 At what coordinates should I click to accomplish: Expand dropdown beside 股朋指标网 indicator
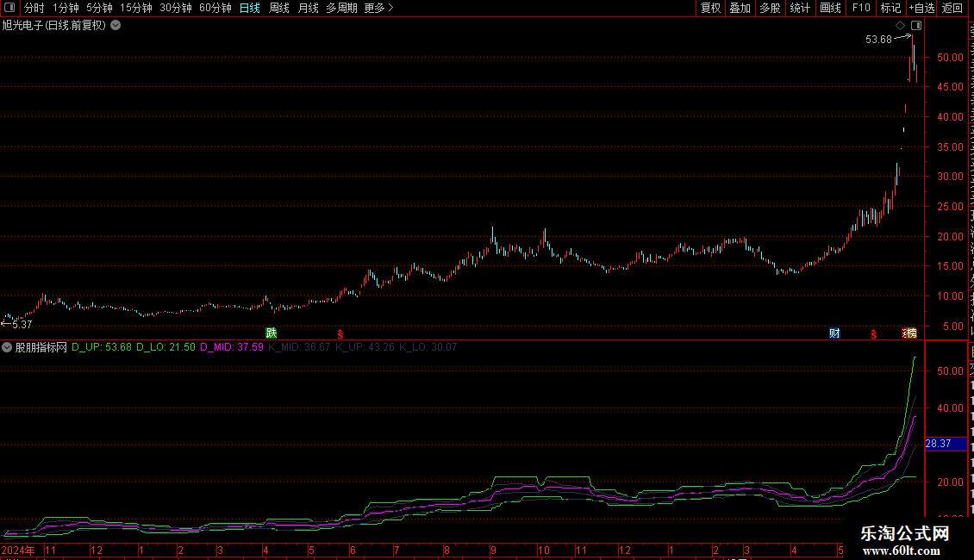tap(7, 347)
